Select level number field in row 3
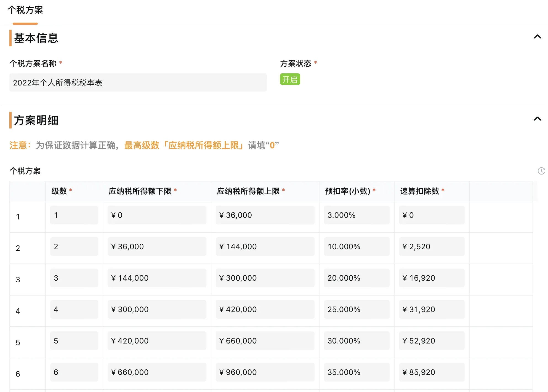Image resolution: width=548 pixels, height=392 pixels. (74, 278)
